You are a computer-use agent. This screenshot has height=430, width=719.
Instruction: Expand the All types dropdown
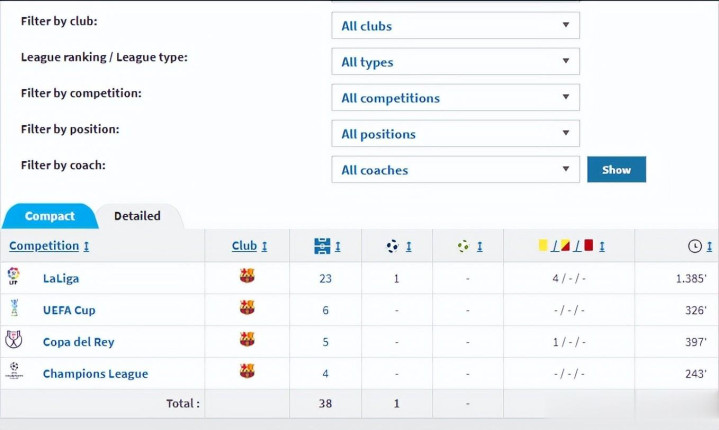click(455, 62)
